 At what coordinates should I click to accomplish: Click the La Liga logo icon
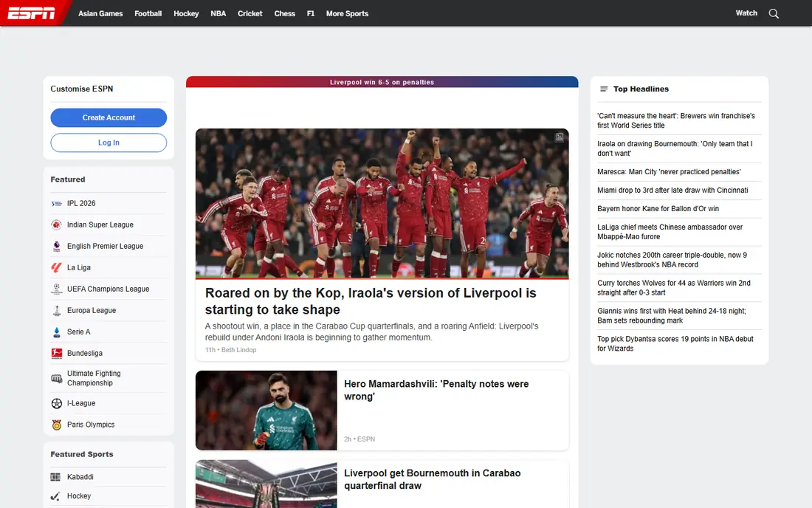[x=56, y=268]
